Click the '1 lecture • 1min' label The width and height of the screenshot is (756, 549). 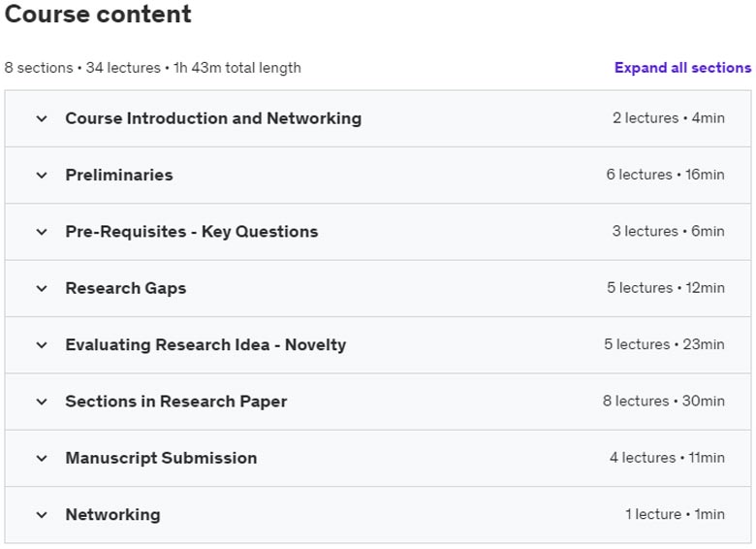[x=675, y=514]
